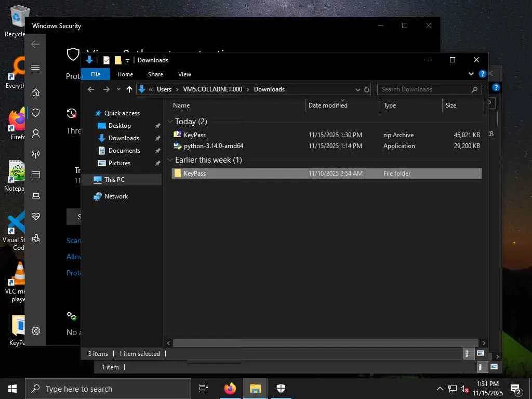This screenshot has height=399, width=532.
Task: Select Network in navigation pane
Action: 116,196
